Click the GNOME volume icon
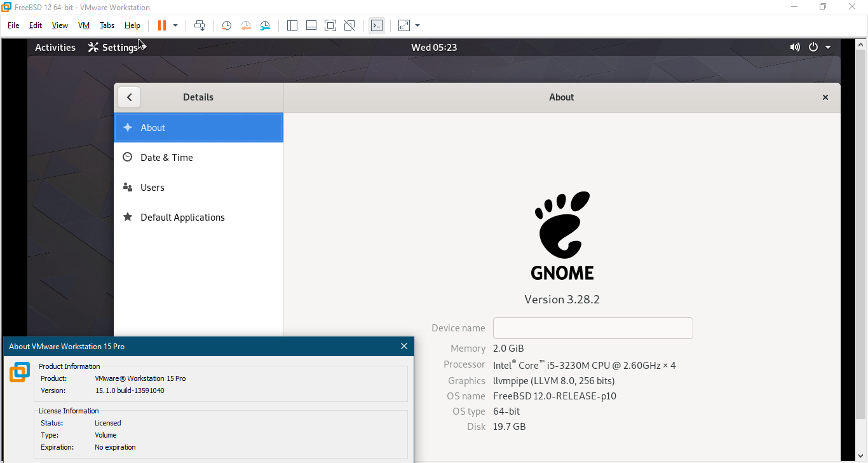This screenshot has height=463, width=868. coord(795,47)
